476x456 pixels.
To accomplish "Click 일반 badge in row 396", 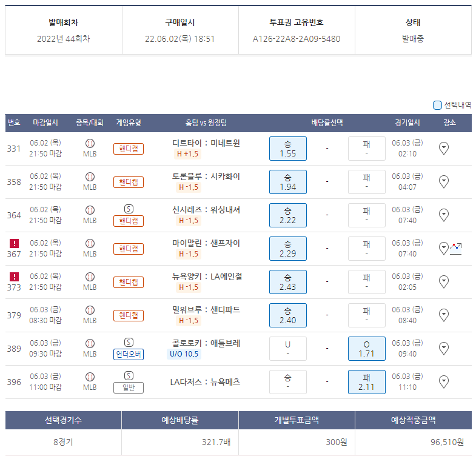I will [x=129, y=387].
